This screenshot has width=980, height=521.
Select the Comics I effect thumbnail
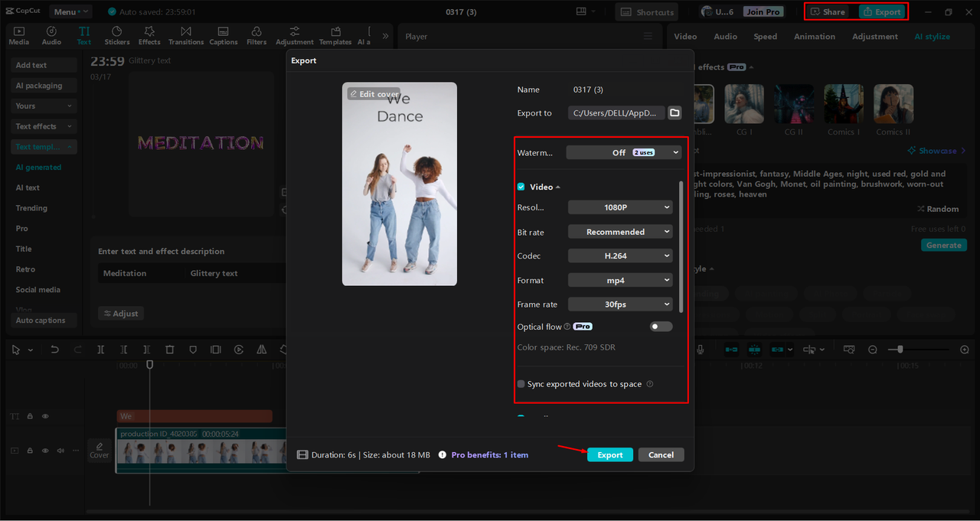pos(843,103)
